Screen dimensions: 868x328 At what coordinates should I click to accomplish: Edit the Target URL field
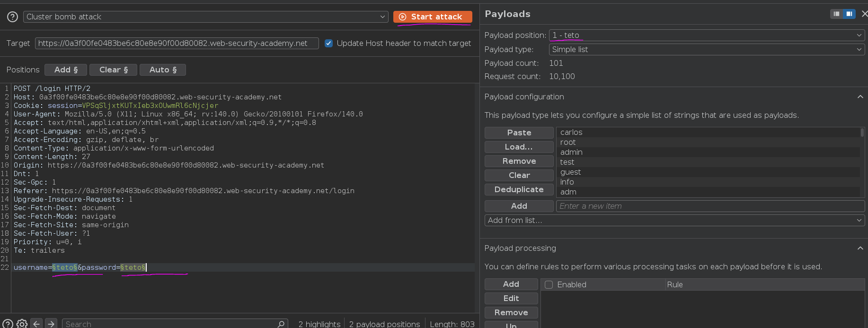[177, 44]
